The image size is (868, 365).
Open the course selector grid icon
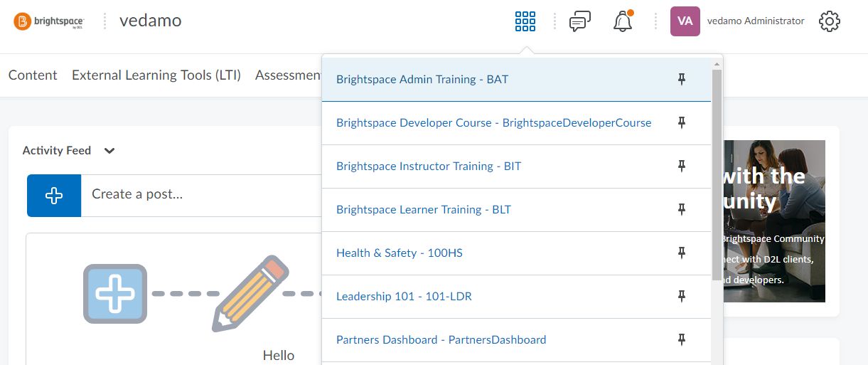coord(525,21)
